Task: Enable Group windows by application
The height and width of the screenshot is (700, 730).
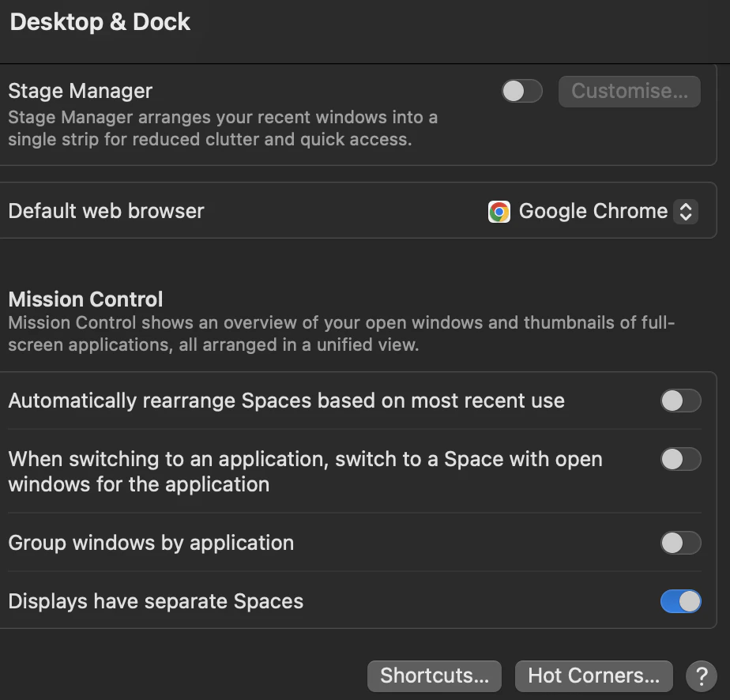Action: point(681,543)
